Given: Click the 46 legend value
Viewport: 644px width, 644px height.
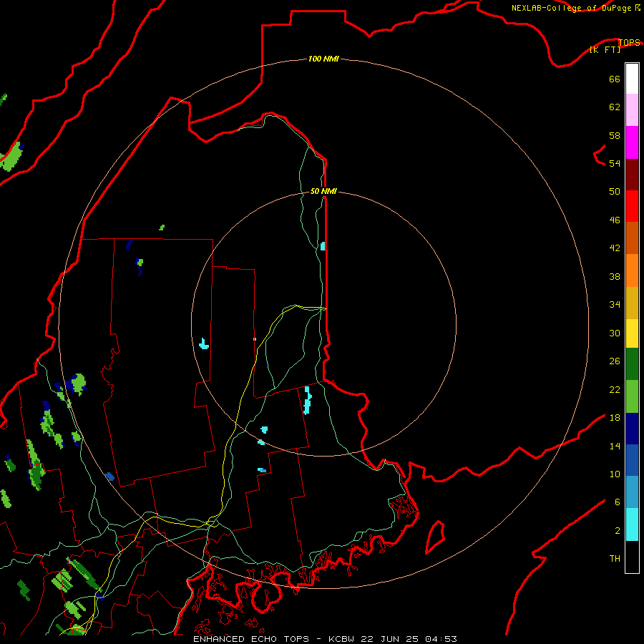Looking at the screenshot, I should (x=615, y=220).
